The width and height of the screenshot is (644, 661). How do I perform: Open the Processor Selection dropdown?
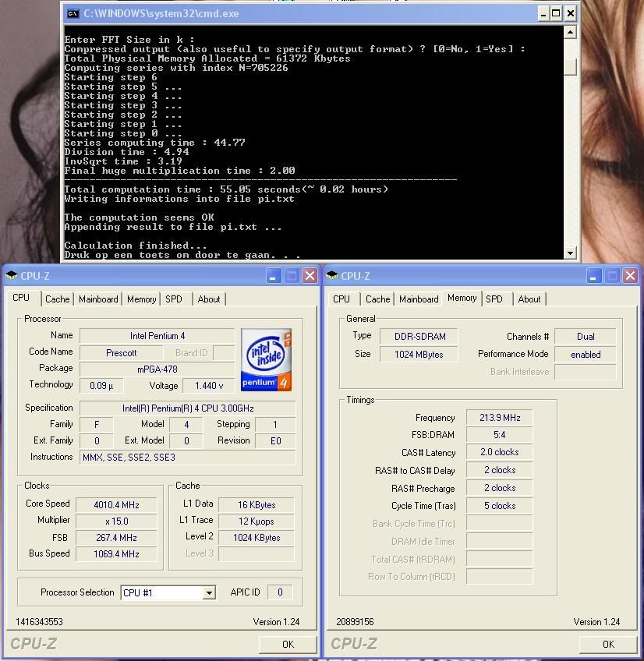tap(209, 593)
